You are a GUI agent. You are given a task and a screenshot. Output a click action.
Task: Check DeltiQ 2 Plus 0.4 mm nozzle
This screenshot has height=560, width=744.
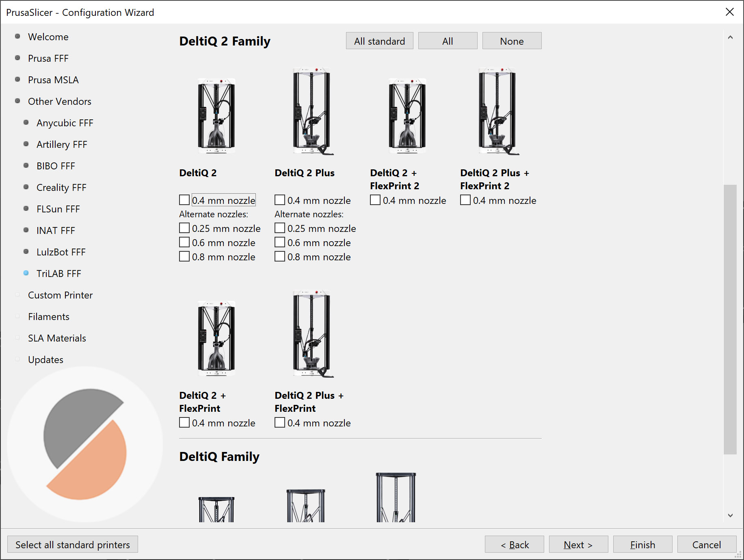pyautogui.click(x=280, y=200)
